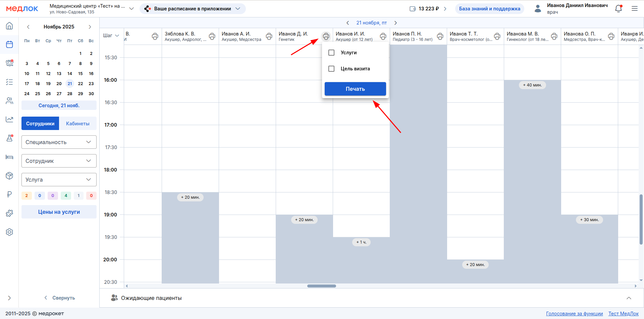Click the notification bell icon
This screenshot has height=319, width=644.
[x=619, y=9]
